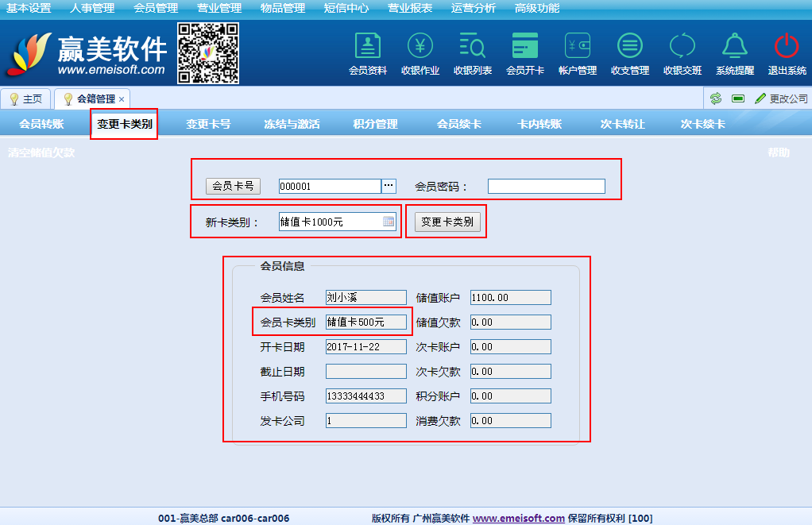Open card number lookup ellipsis button

coord(389,186)
